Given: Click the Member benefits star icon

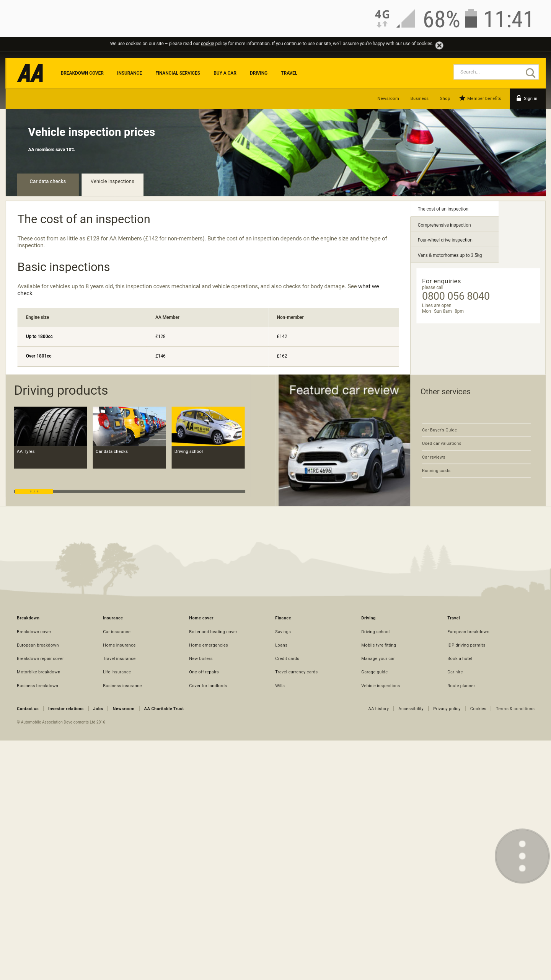Looking at the screenshot, I should pos(462,98).
